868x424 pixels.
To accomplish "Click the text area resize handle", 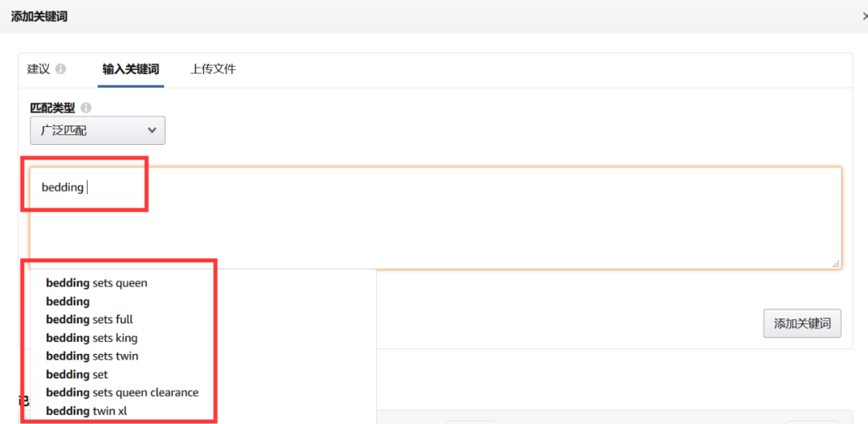I will tap(836, 263).
